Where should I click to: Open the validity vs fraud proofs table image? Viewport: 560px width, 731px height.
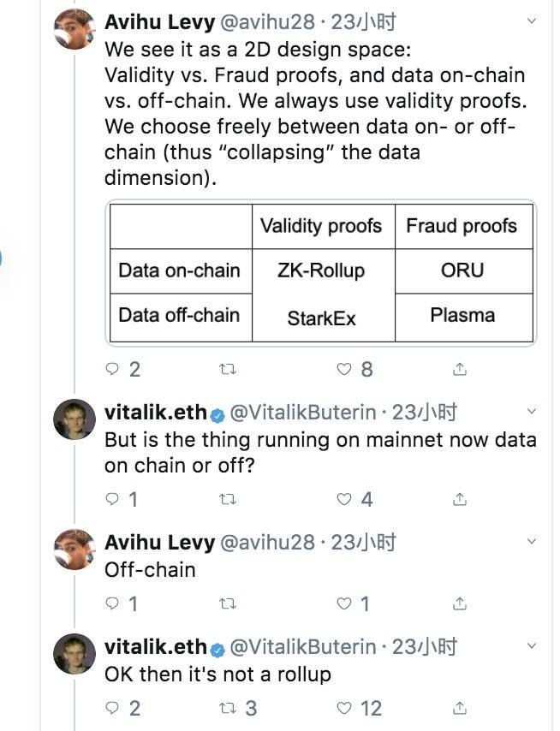pos(320,272)
